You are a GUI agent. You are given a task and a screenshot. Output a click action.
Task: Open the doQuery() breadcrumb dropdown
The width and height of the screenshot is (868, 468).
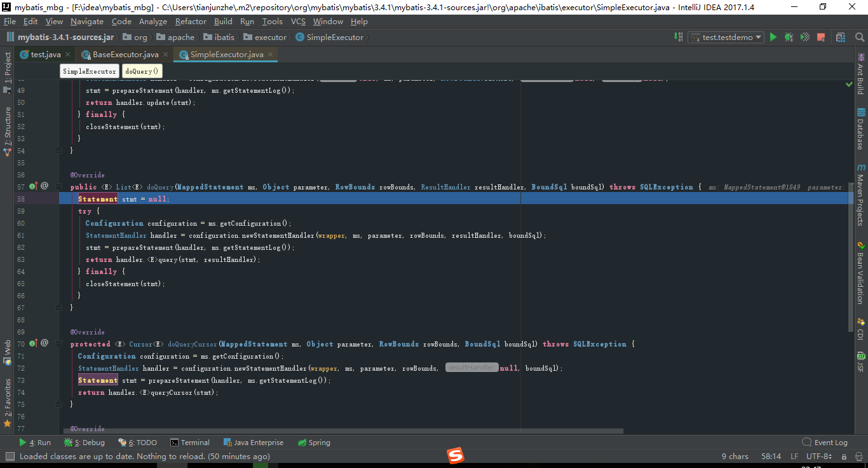point(142,71)
